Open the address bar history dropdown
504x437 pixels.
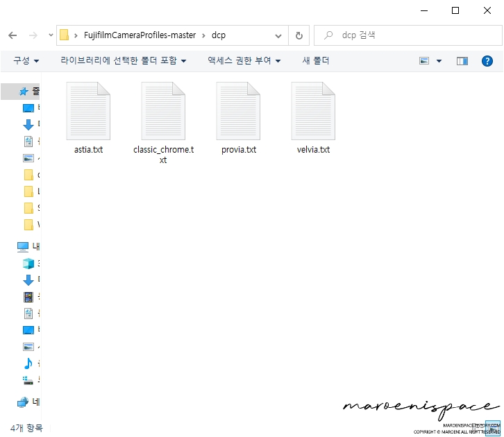pyautogui.click(x=278, y=35)
